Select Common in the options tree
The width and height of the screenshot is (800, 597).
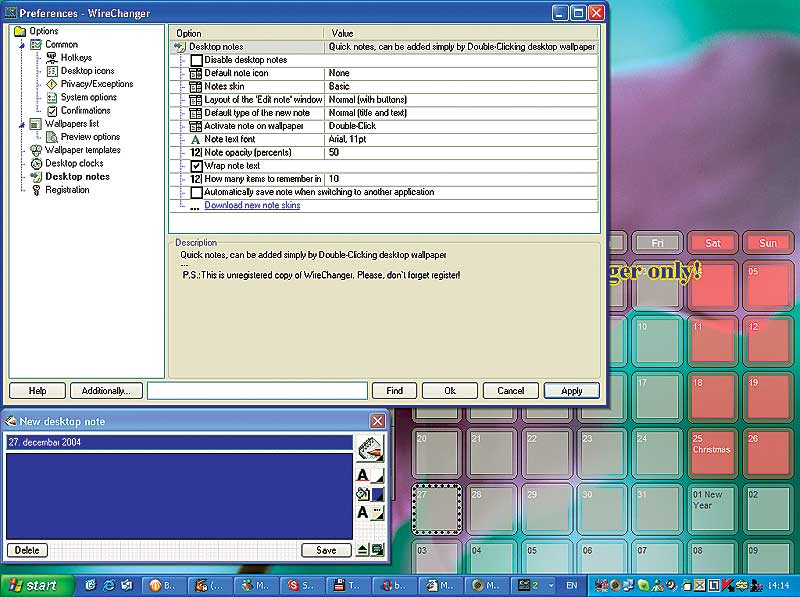point(61,44)
